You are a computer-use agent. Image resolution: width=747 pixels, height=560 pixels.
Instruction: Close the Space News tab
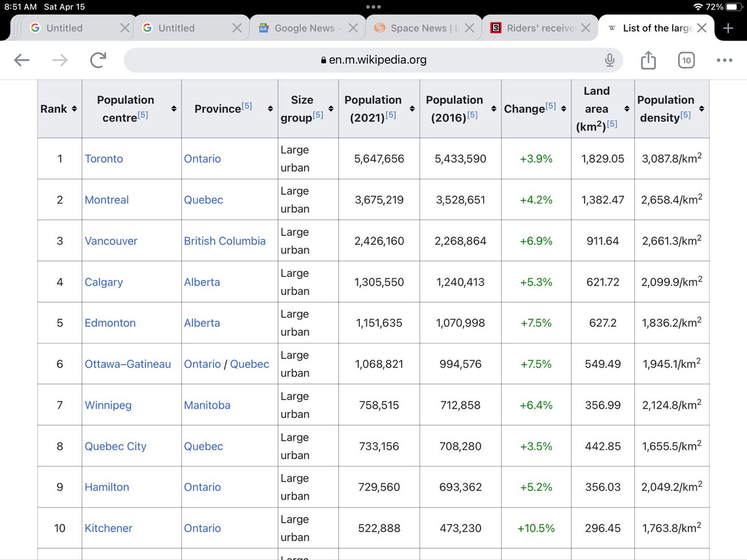pos(469,28)
